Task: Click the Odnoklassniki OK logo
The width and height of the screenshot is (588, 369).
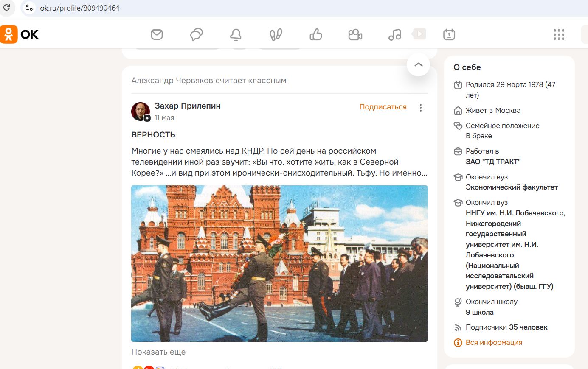Action: (20, 34)
